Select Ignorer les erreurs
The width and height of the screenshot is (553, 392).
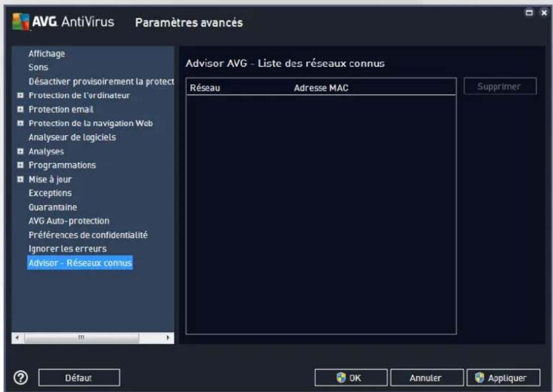67,249
